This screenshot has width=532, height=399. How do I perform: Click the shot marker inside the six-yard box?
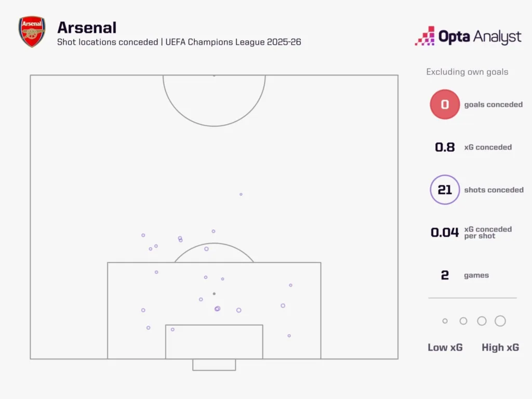[172, 329]
